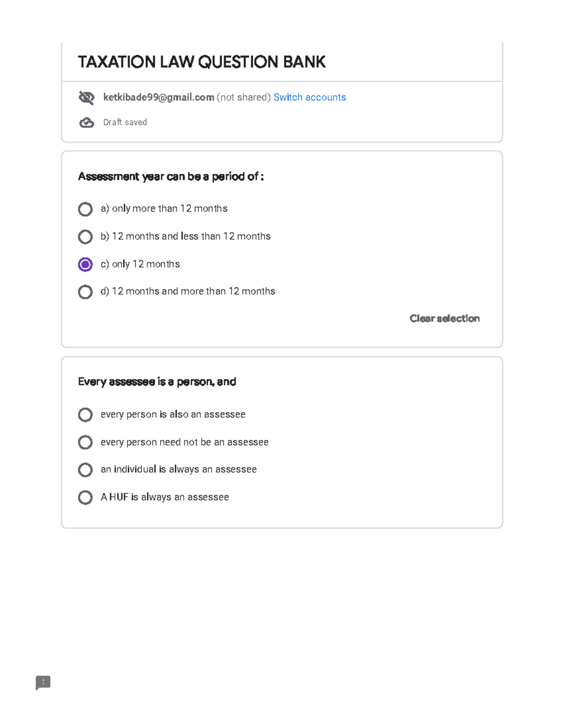Pick 'd) 12 months and more than 12 months'
This screenshot has width=563, height=728.
click(85, 292)
